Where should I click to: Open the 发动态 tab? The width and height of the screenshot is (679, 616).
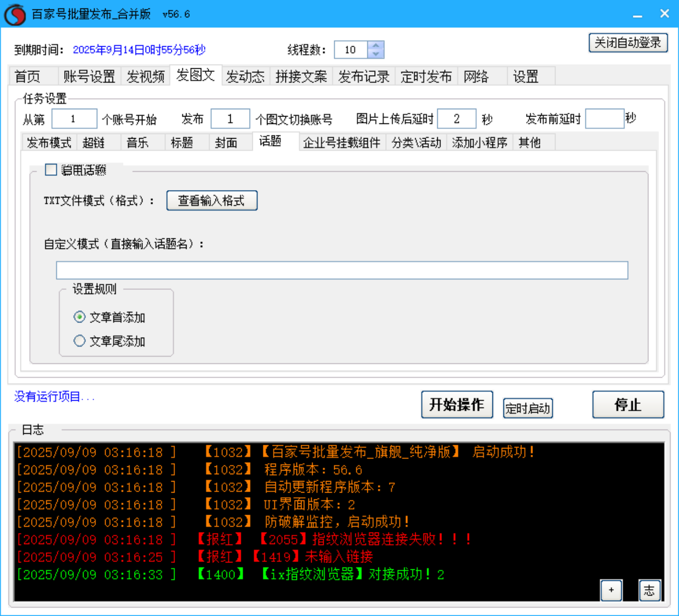246,77
